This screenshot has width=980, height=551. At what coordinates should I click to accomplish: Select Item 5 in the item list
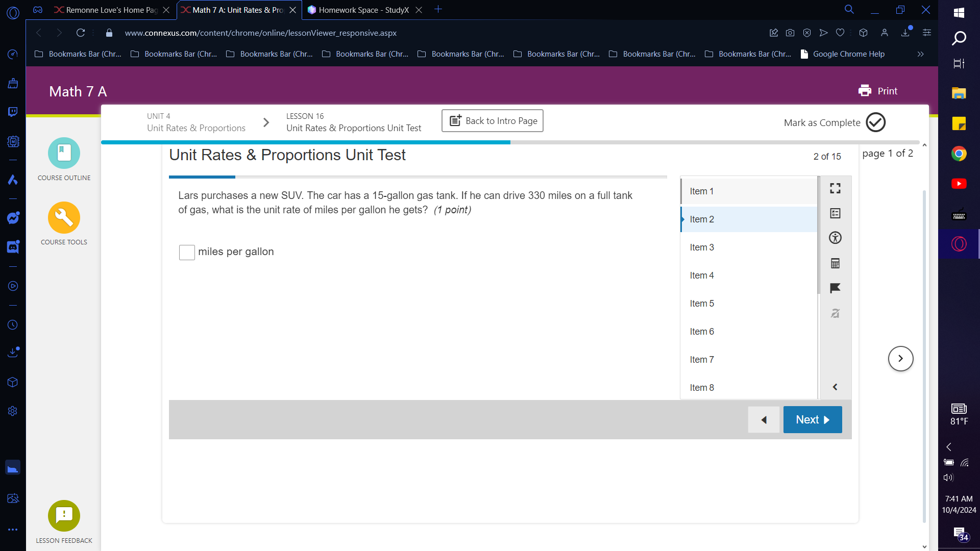click(748, 304)
